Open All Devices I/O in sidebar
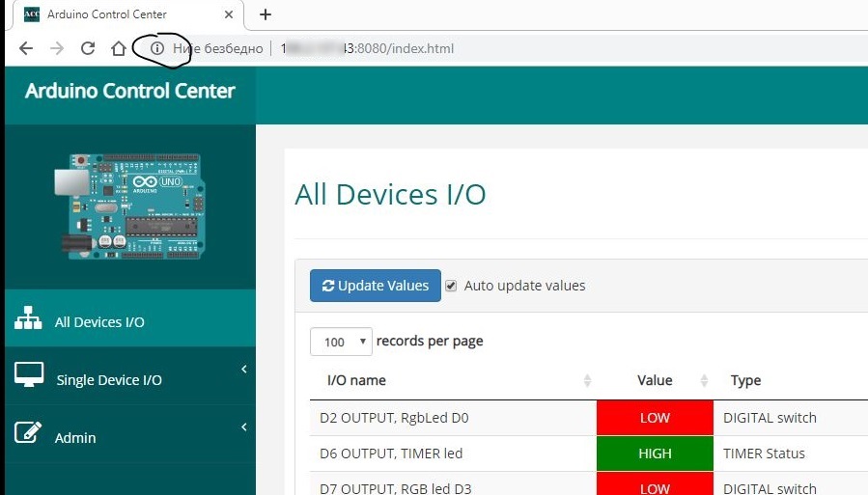868x495 pixels. 130,318
